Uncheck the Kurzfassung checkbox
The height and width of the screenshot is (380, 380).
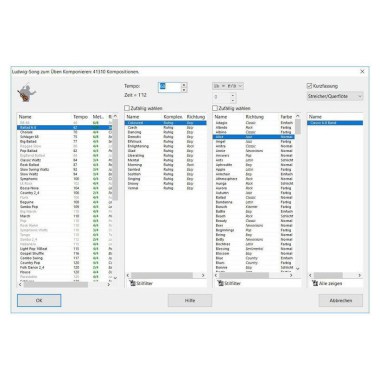pos(309,86)
